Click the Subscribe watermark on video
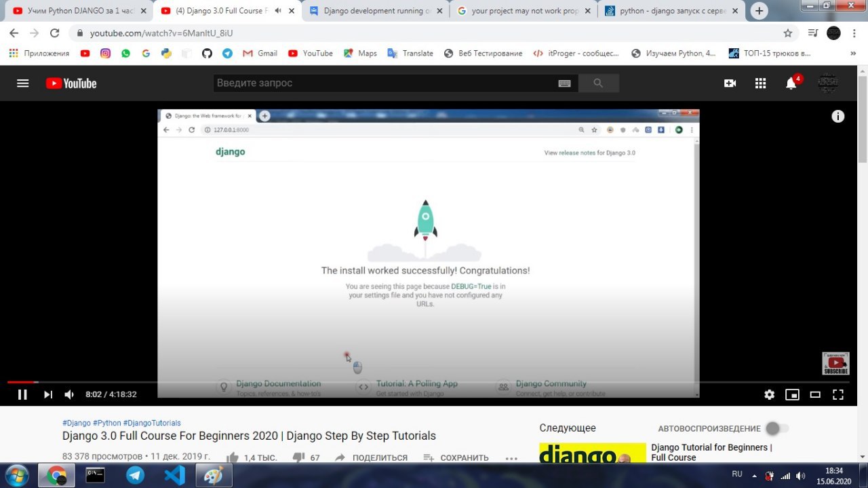This screenshot has width=868, height=488. [x=835, y=363]
